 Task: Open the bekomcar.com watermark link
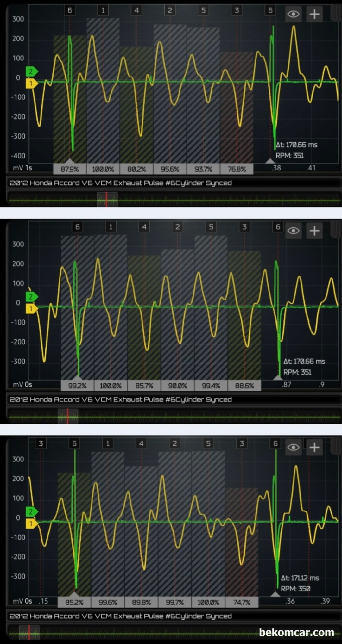[x=296, y=632]
